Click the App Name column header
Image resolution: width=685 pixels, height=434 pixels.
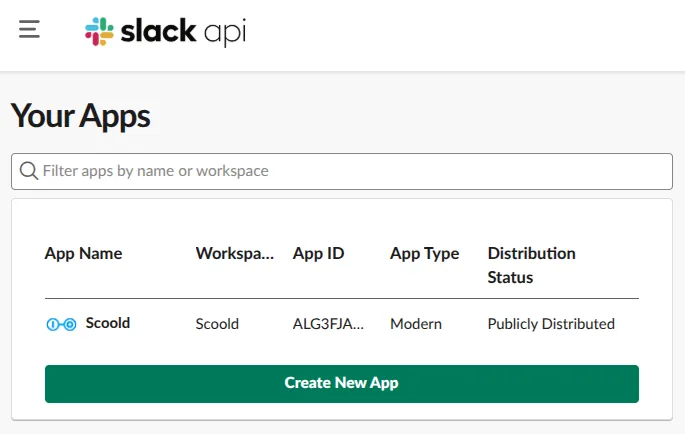click(x=83, y=253)
